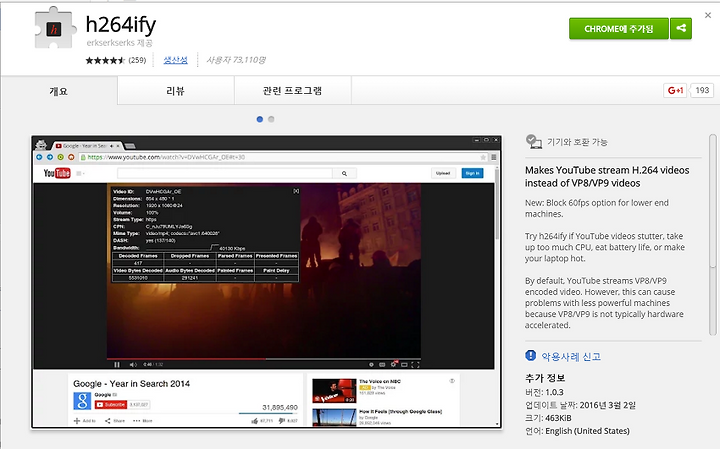Click the green share icon button
The height and width of the screenshot is (449, 720).
pyautogui.click(x=681, y=29)
